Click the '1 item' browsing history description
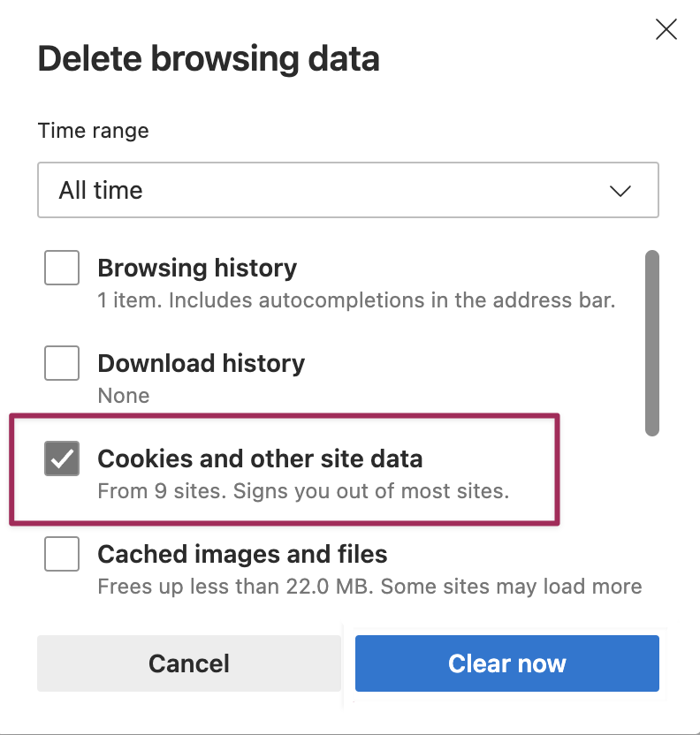Viewport: 700px width, 735px height. coord(355,299)
